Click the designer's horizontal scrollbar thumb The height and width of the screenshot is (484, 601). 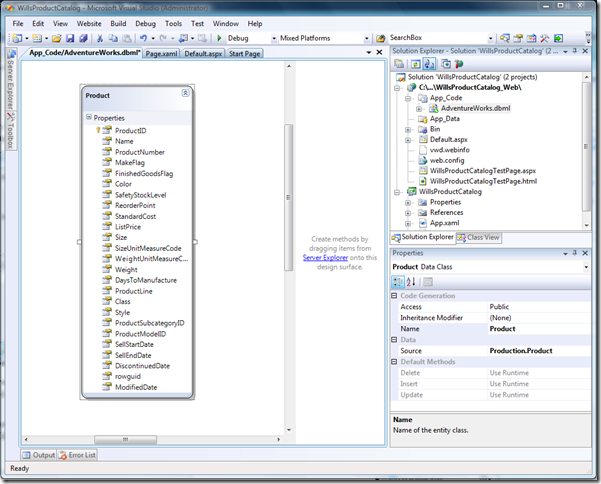point(125,439)
